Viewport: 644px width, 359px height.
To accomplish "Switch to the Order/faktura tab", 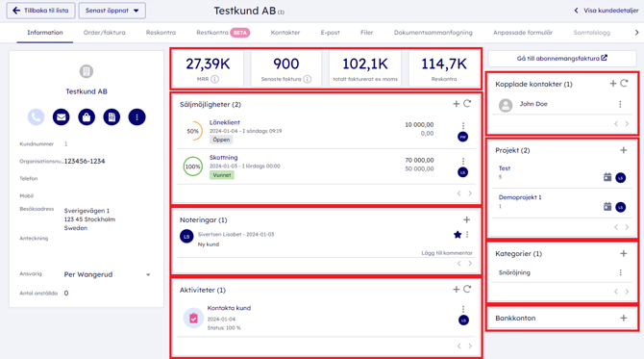I will 105,33.
